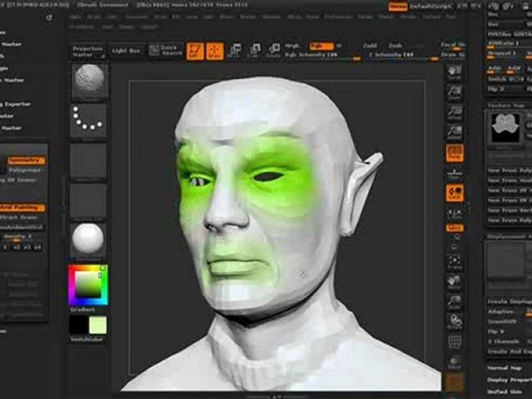Select the Rotate tool in the top shelf
This screenshot has height=399, width=532.
pos(273,51)
